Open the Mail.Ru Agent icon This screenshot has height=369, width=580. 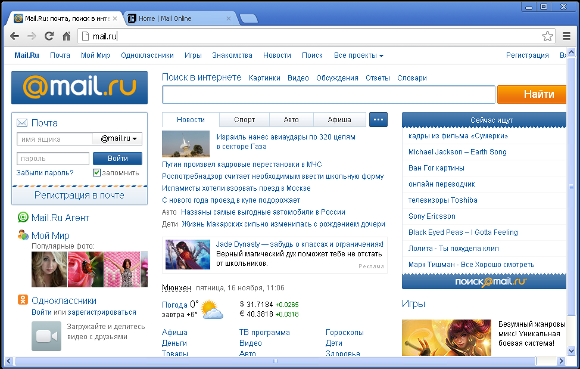[23, 217]
